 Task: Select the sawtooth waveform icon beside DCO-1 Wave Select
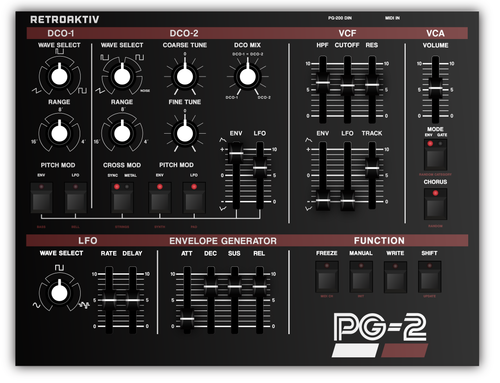click(x=36, y=90)
